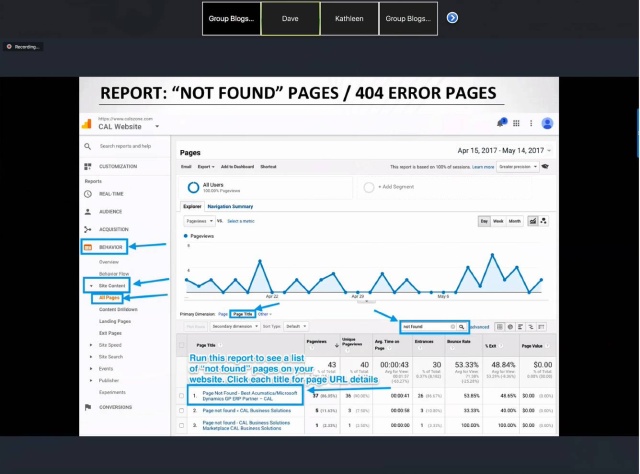Click the Google Analytics logo
Viewport: 640px width, 474px height.
click(87, 124)
